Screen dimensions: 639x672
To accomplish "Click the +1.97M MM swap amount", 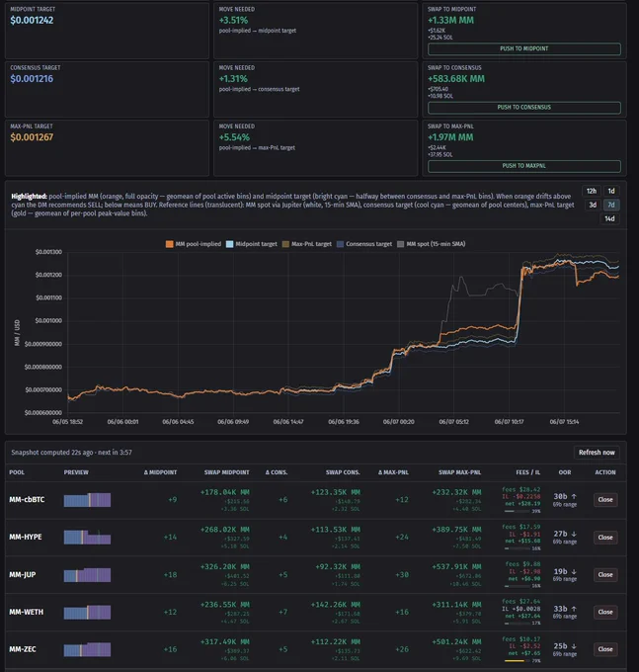I will pyautogui.click(x=450, y=137).
